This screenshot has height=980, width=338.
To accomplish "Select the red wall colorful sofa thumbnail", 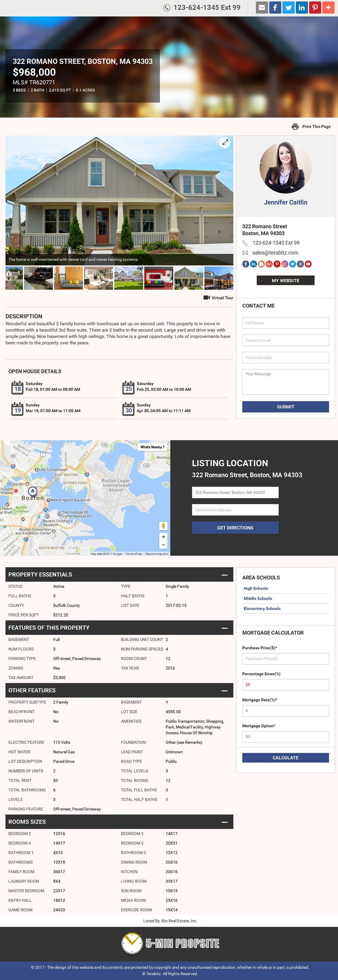I will 159,278.
